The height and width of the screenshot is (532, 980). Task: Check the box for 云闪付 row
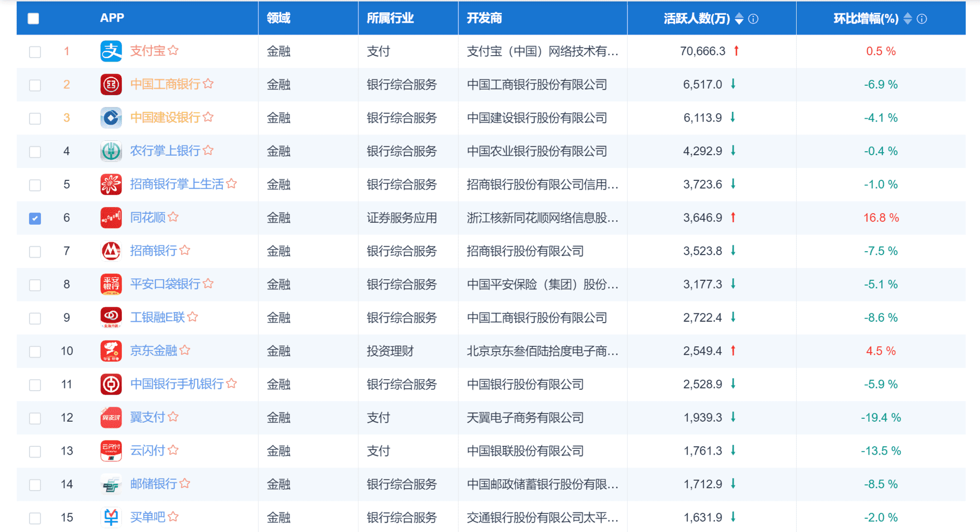[x=35, y=452]
